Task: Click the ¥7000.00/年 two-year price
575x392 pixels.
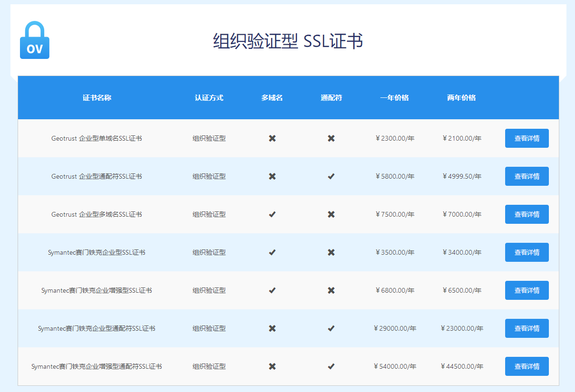Action: point(462,214)
